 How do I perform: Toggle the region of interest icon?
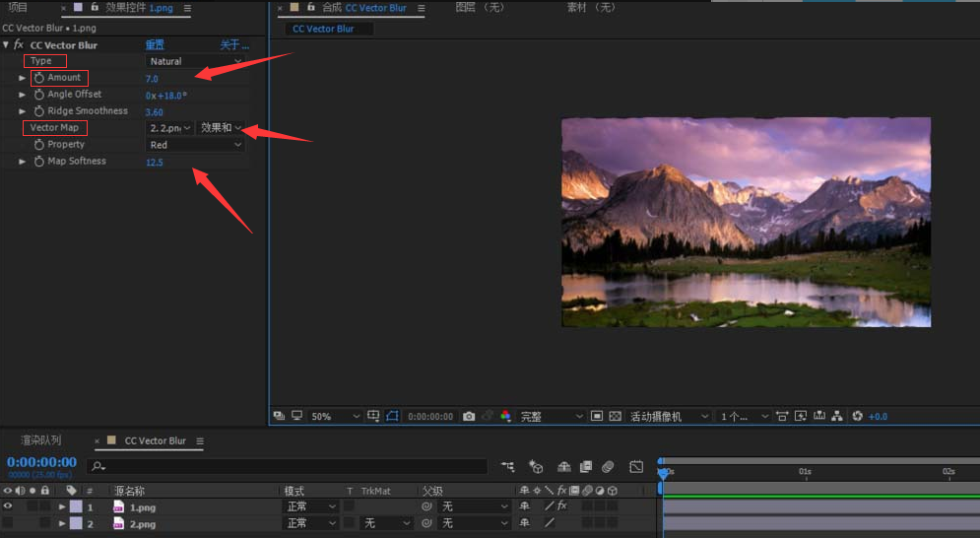click(597, 416)
